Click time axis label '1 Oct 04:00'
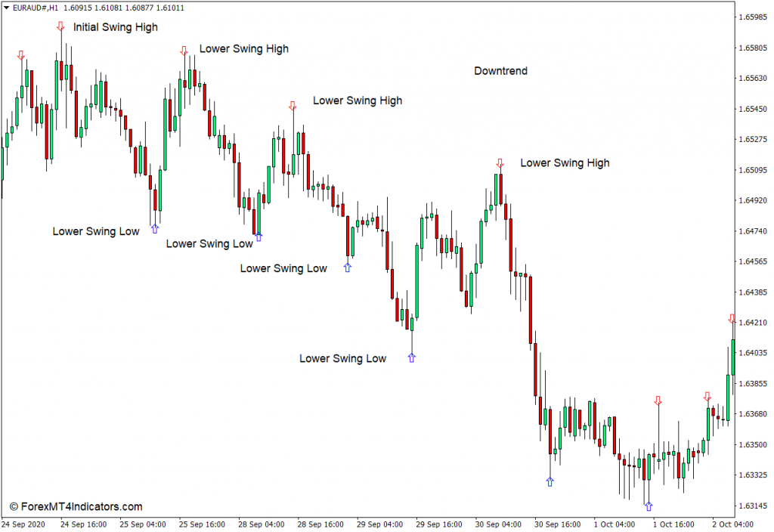 [x=615, y=524]
